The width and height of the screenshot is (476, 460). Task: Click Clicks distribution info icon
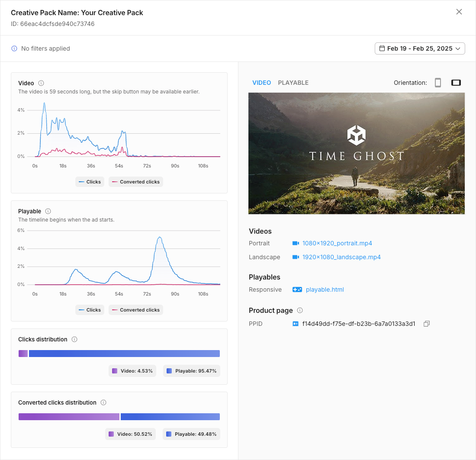tap(74, 339)
